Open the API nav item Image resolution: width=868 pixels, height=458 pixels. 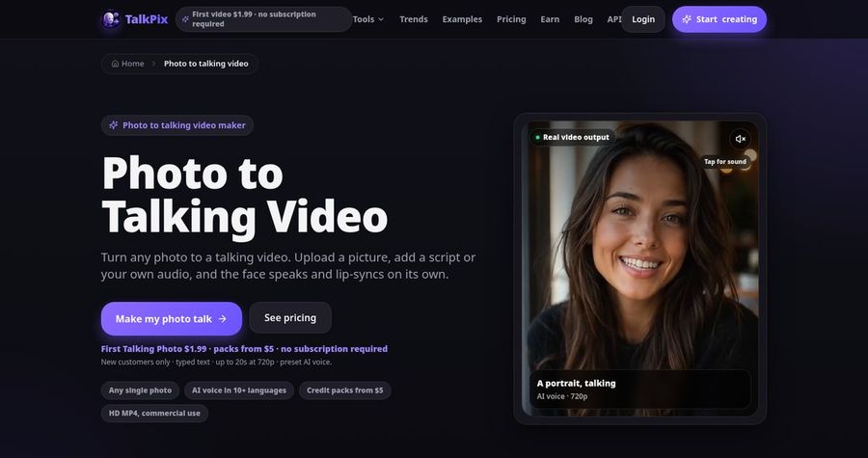pos(614,19)
